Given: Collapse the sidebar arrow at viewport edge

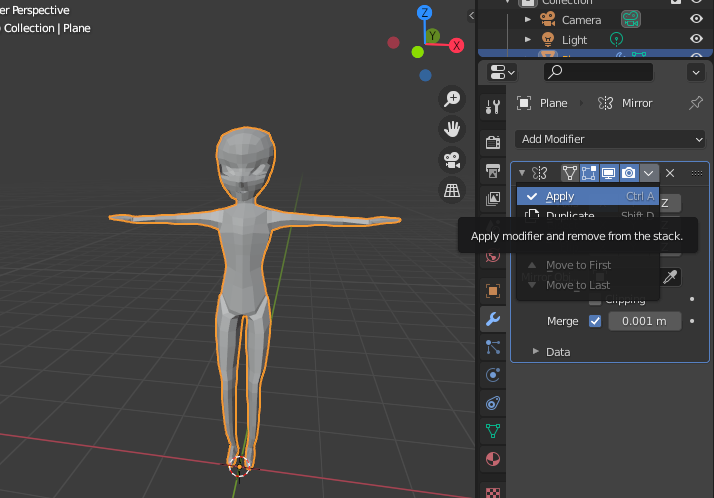Looking at the screenshot, I should click(x=471, y=15).
